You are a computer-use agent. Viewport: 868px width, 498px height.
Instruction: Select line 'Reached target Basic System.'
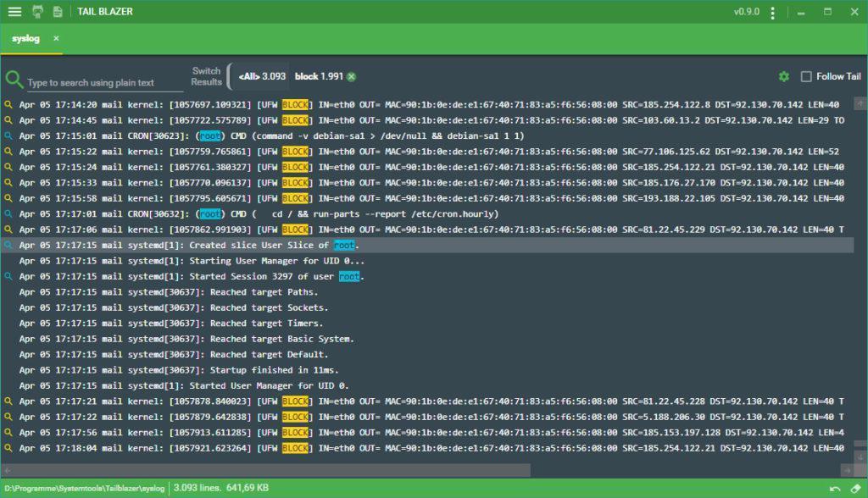427,339
